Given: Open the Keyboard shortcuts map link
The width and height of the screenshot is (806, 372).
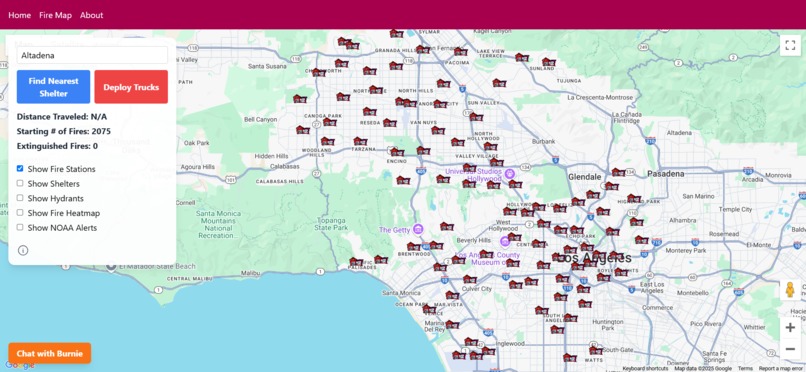Looking at the screenshot, I should coord(645,369).
